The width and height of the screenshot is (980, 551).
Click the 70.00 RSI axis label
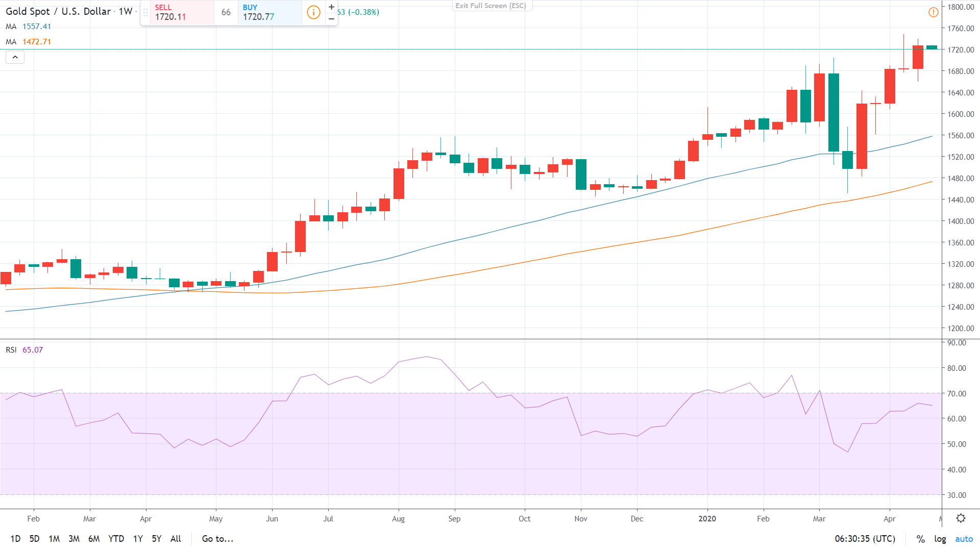957,394
